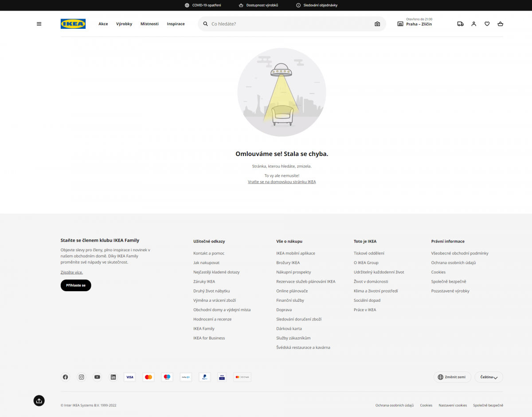Click the UFO error illustration
This screenshot has height=417, width=532.
pos(282,92)
